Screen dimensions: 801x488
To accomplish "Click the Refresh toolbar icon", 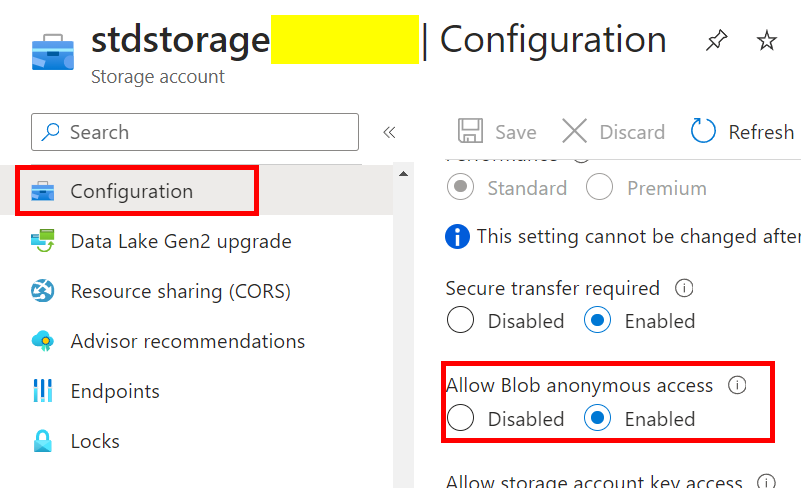I will click(x=704, y=132).
